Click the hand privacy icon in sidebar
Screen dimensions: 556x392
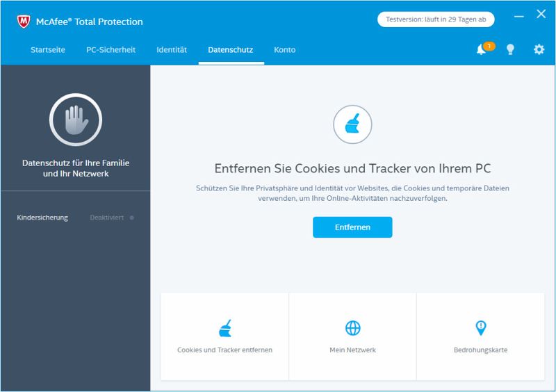(x=76, y=120)
